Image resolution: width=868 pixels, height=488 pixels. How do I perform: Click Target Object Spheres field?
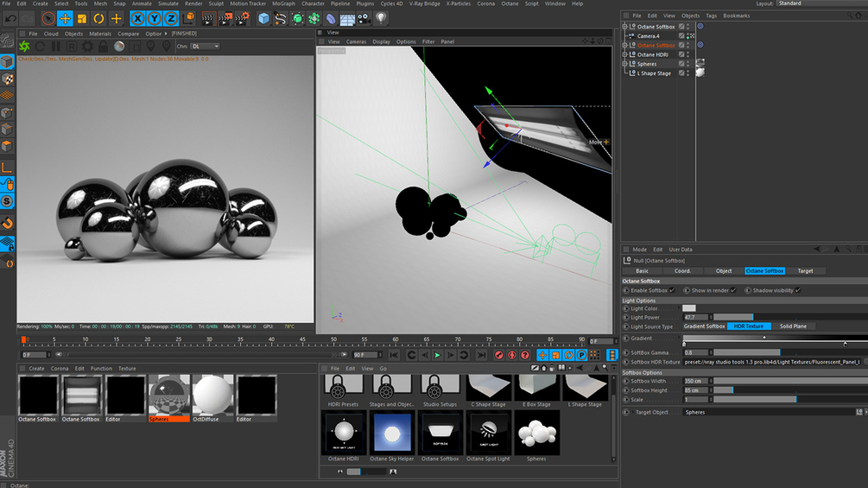pos(769,412)
